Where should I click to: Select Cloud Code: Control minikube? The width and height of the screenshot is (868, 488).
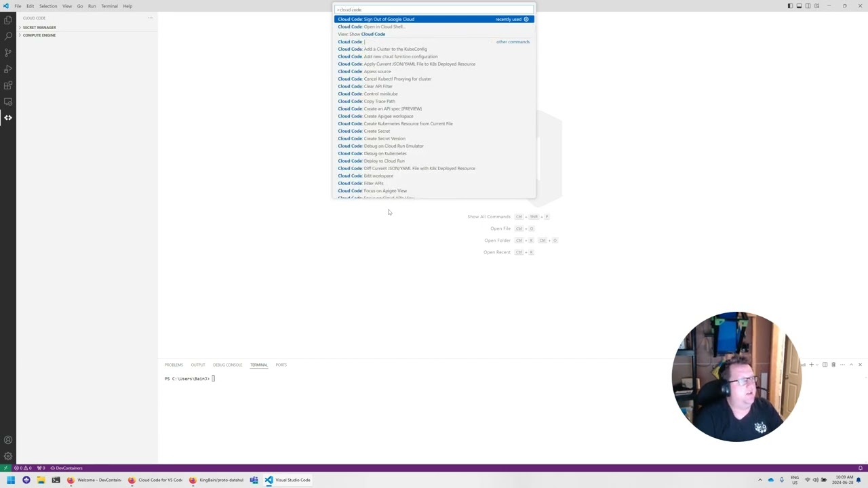coord(434,94)
